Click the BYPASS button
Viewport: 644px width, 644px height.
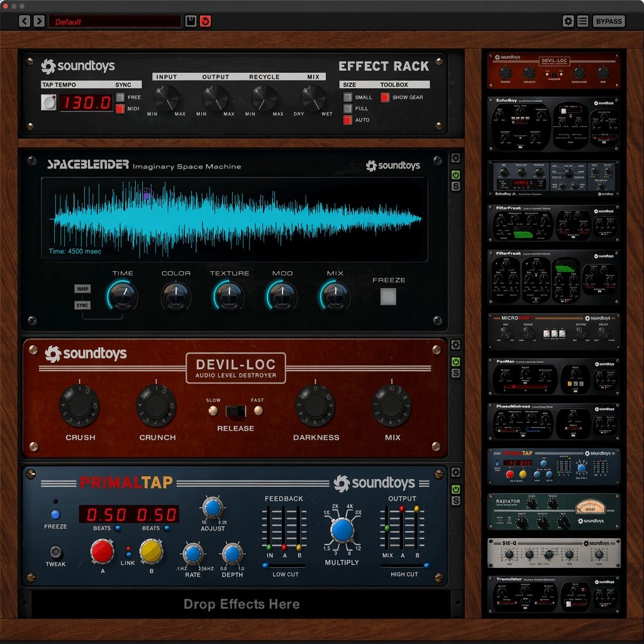(x=609, y=21)
